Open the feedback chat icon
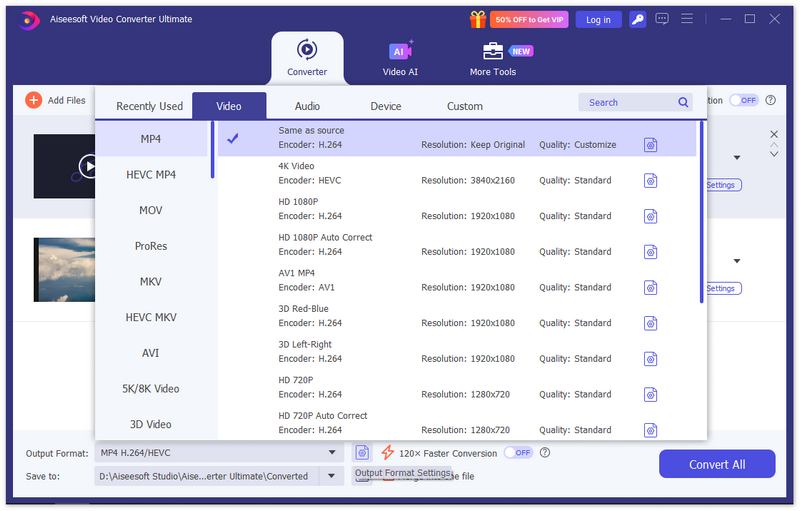The height and width of the screenshot is (511, 800). pyautogui.click(x=662, y=19)
